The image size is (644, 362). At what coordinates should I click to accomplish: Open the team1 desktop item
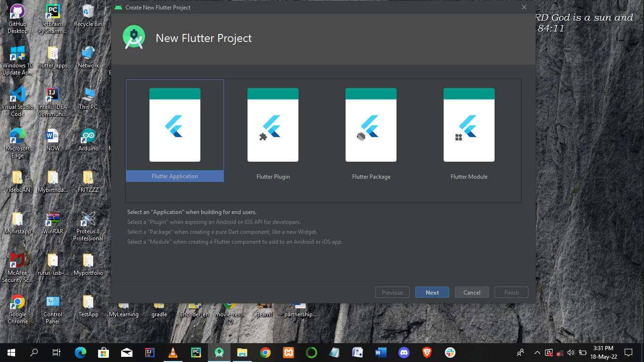(x=265, y=311)
